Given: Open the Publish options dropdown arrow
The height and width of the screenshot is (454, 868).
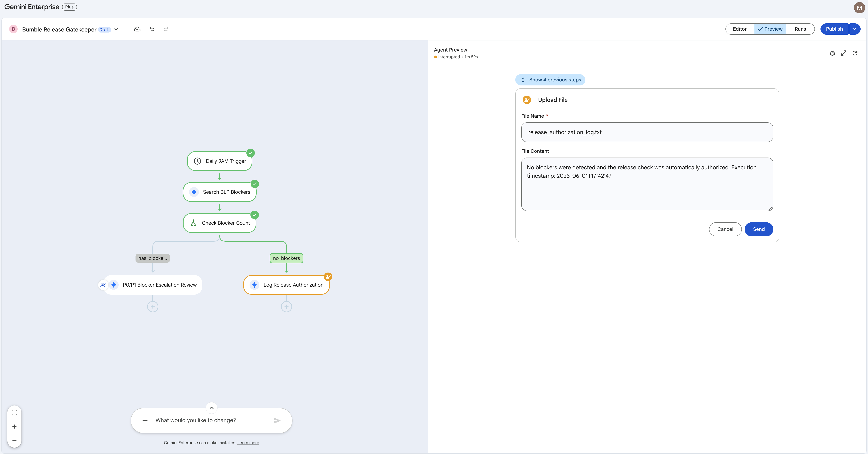Looking at the screenshot, I should 854,29.
